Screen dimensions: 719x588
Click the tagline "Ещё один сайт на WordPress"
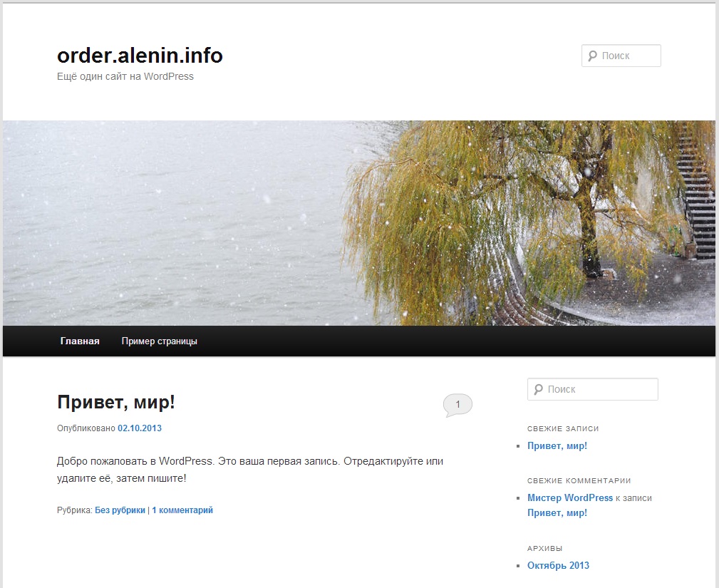[x=125, y=76]
